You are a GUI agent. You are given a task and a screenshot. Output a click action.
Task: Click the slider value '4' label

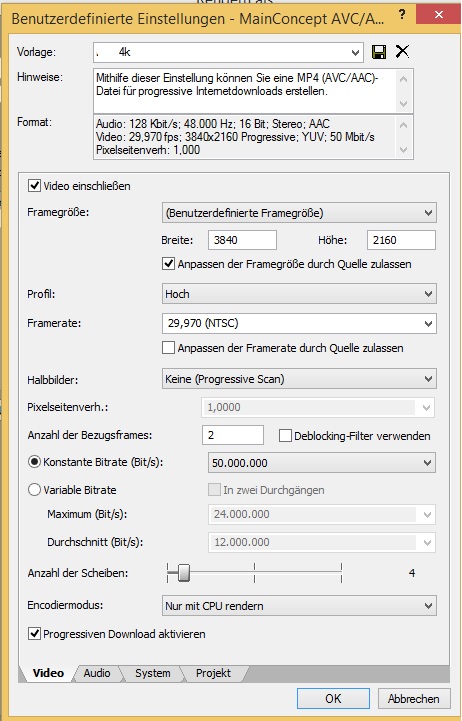(412, 573)
